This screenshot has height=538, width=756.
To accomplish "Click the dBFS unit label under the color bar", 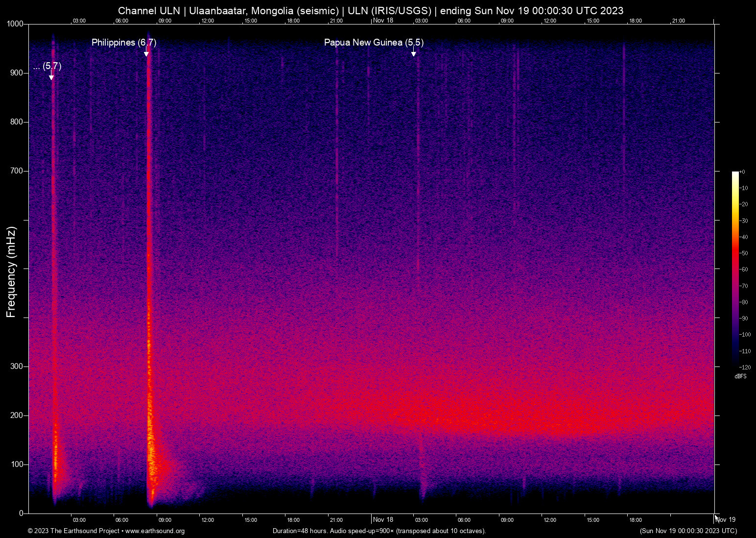I will pos(740,376).
